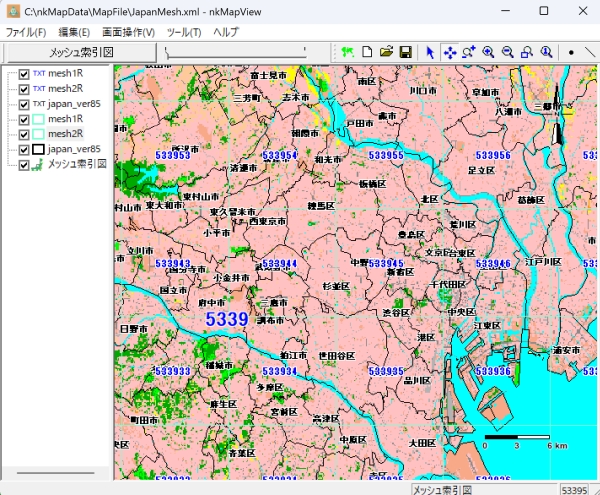Select the point drawing tool

[x=571, y=52]
